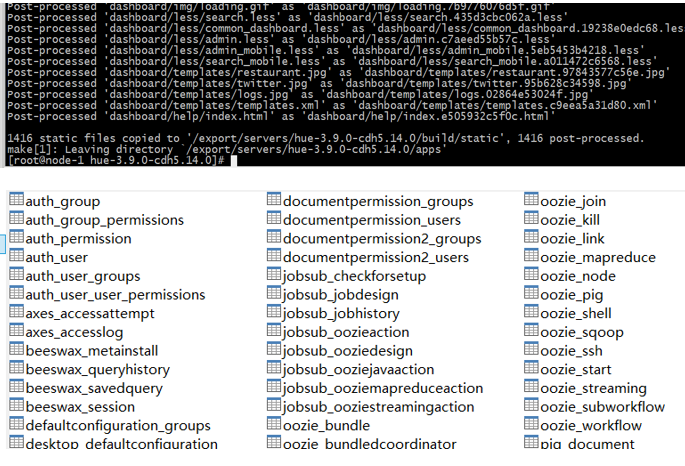The image size is (685, 466).
Task: Click the table icon beside documentpermission_groups
Action: [x=274, y=199]
